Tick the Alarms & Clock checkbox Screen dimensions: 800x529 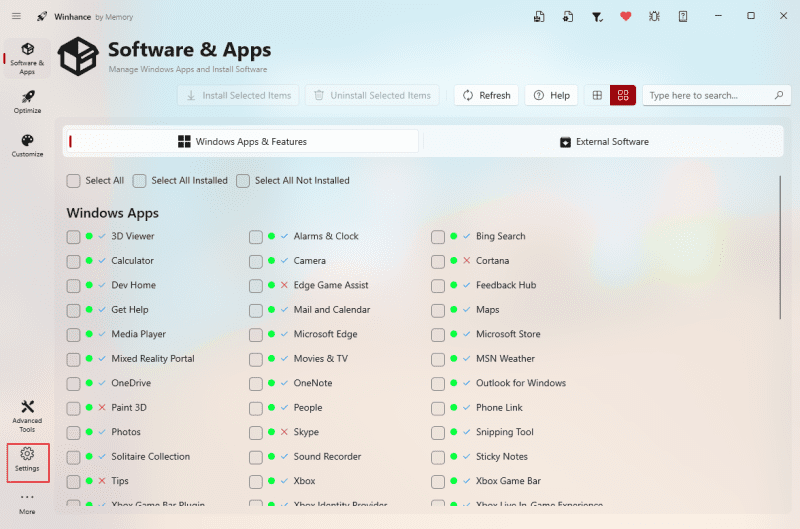[256, 237]
